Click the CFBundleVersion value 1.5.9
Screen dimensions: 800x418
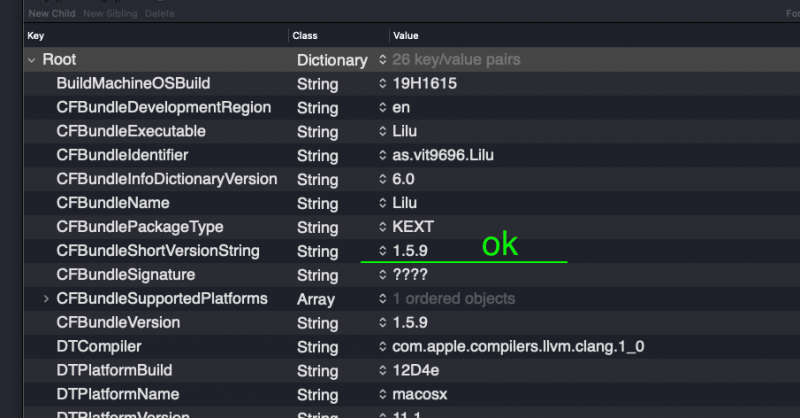[411, 323]
